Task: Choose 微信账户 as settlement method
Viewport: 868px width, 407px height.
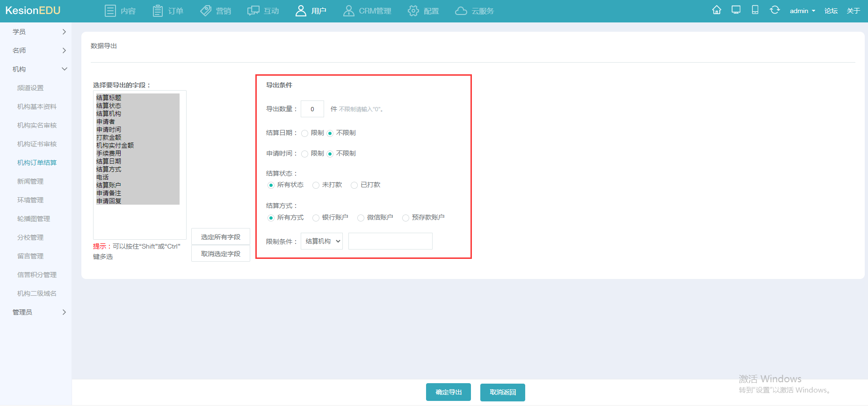Action: pyautogui.click(x=361, y=218)
